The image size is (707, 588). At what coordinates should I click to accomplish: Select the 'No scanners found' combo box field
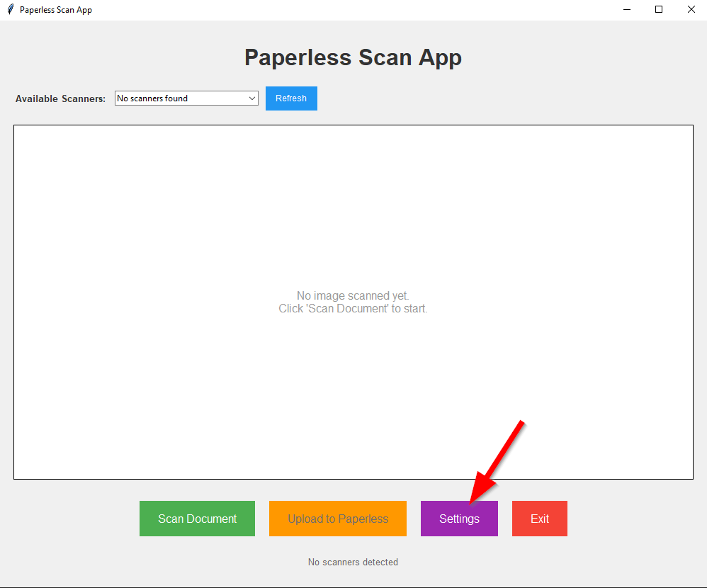[180, 98]
